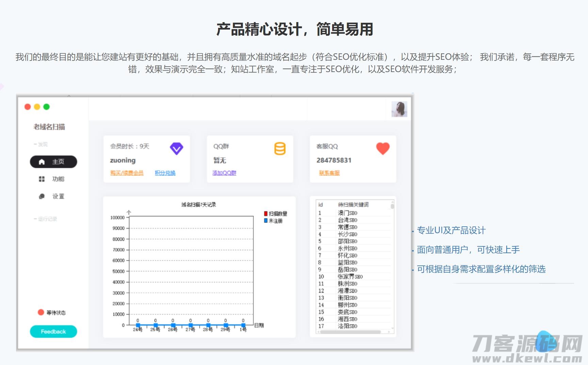This screenshot has width=588, height=365.
Task: Select the 娄底SEO keyword row
Action: 353,312
